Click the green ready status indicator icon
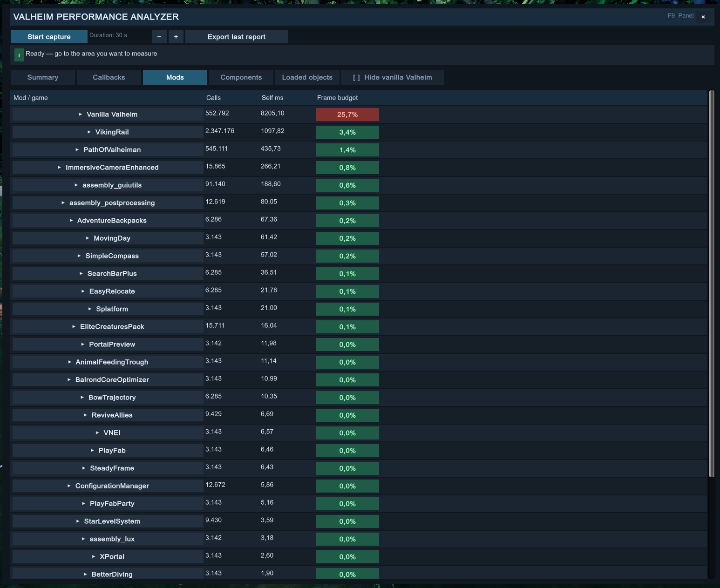The height and width of the screenshot is (588, 720). point(19,55)
